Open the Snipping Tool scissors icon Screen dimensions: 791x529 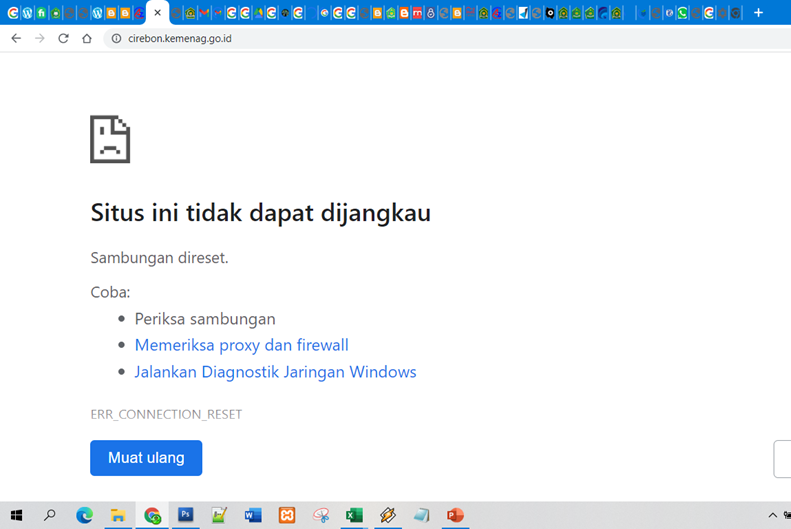[321, 515]
